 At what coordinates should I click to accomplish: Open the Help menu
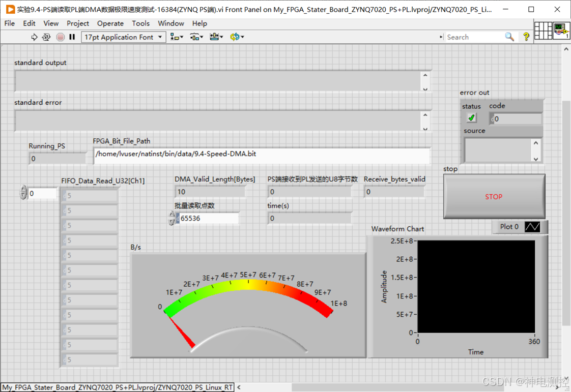point(199,23)
